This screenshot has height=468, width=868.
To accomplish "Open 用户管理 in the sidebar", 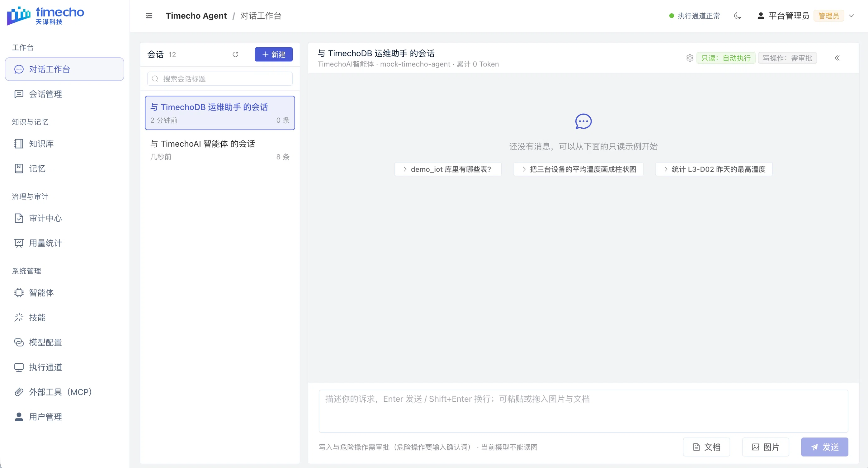I will point(64,417).
